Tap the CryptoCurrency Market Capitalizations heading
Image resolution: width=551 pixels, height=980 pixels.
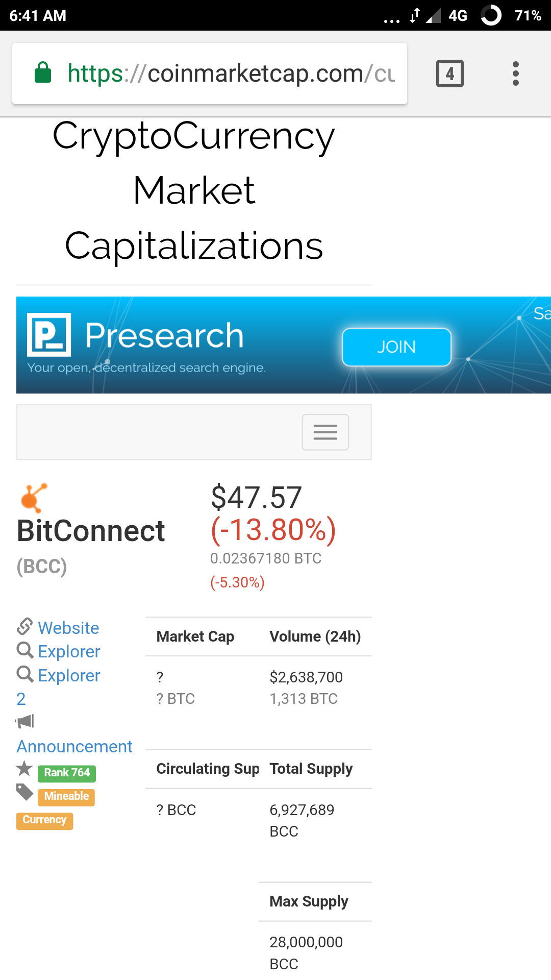194,190
